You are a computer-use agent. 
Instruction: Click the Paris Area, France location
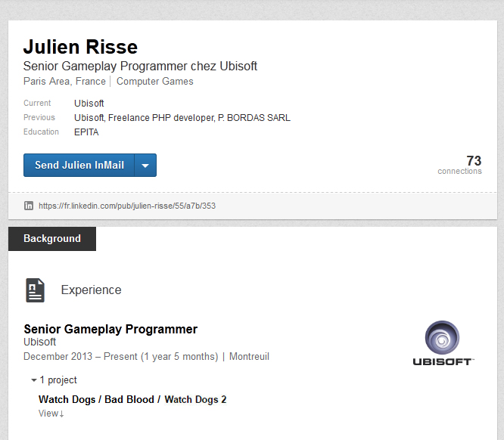tap(64, 81)
